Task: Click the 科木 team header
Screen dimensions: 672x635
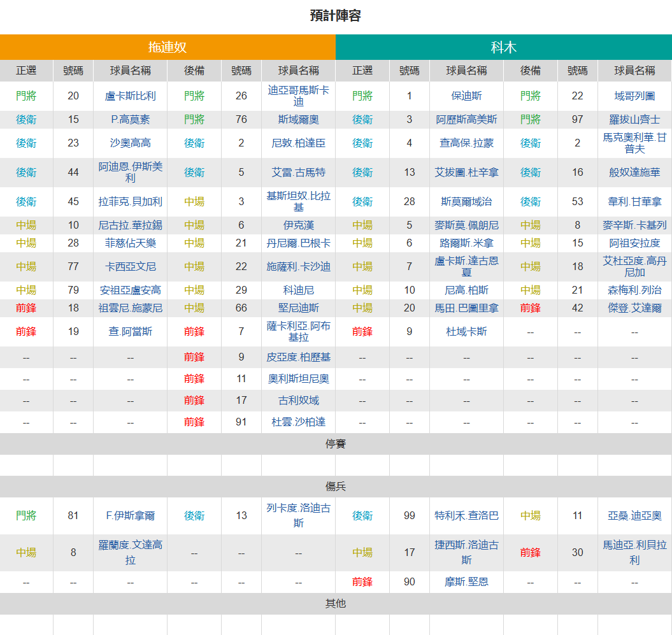Action: tap(504, 47)
